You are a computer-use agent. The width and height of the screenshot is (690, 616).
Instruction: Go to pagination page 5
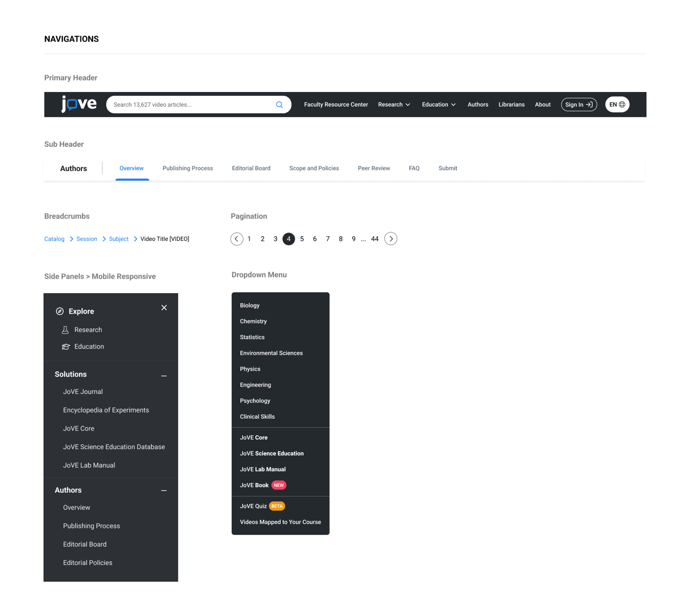[302, 239]
